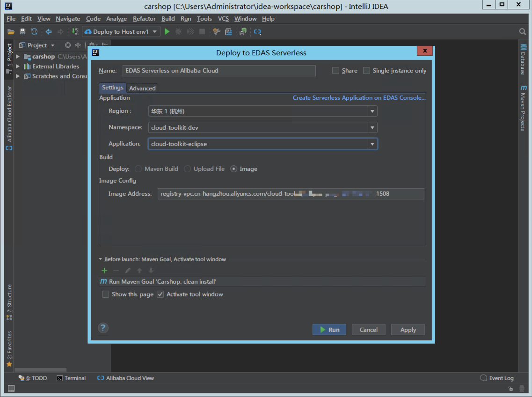532x397 pixels.
Task: Open the Alibaba Cloud View tool window
Action: [x=125, y=378]
